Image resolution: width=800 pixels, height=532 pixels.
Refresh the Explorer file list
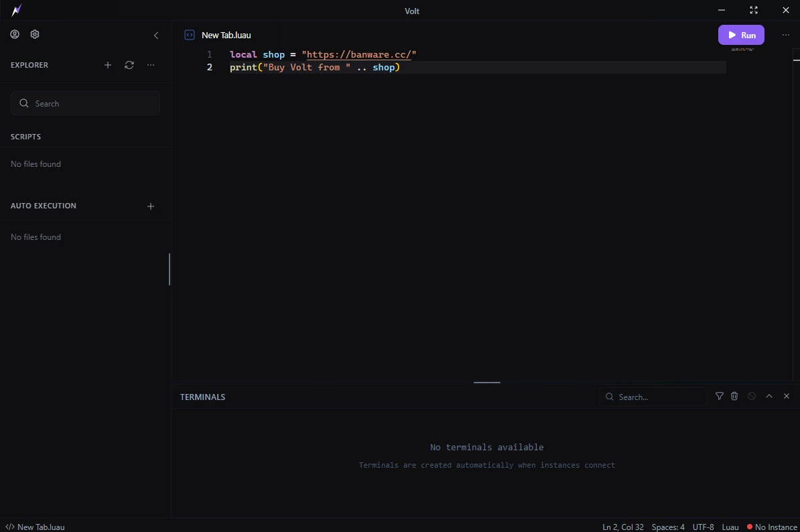pyautogui.click(x=129, y=65)
